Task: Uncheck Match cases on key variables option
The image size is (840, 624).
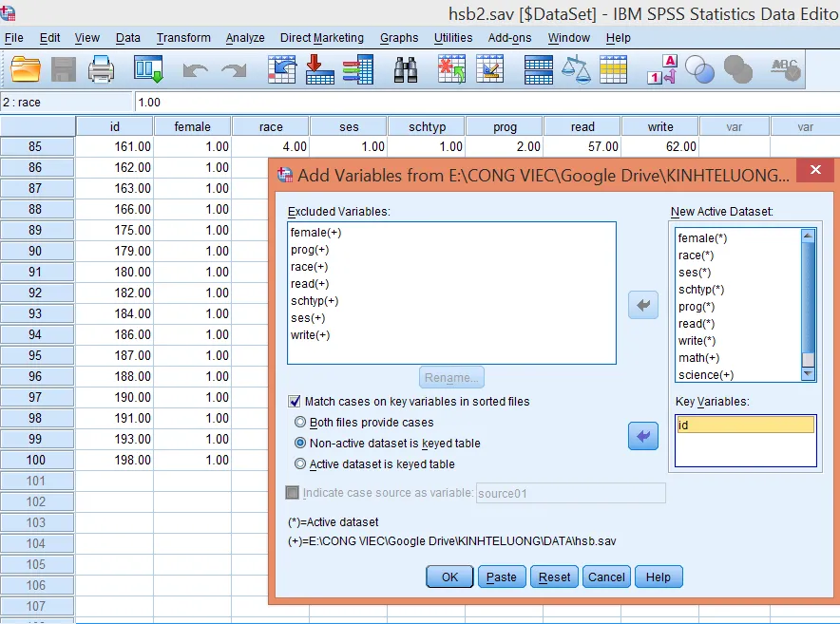Action: pyautogui.click(x=296, y=400)
